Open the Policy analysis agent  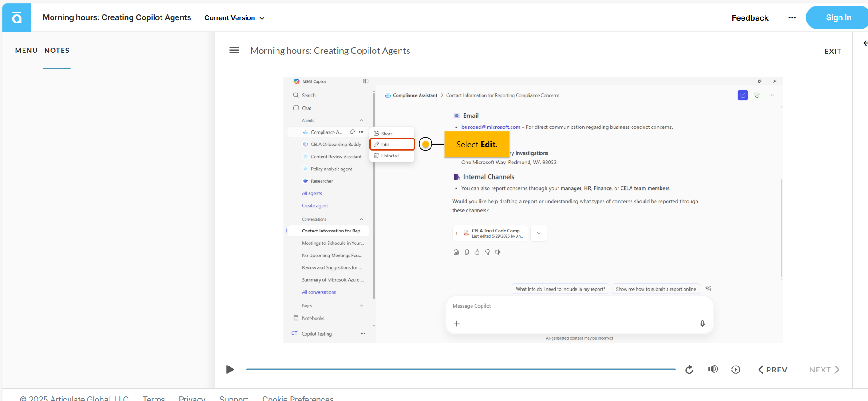[x=327, y=169]
